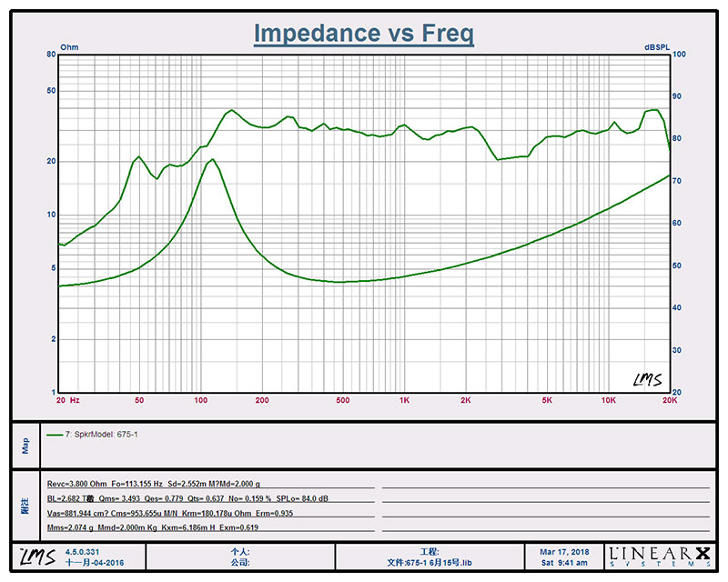Click the Map panel side label
Viewport: 728px width, 582px height.
coord(25,447)
